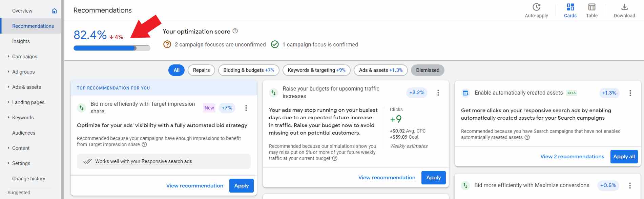
Task: Open three-dot menu on automatically created assets card
Action: pyautogui.click(x=630, y=93)
